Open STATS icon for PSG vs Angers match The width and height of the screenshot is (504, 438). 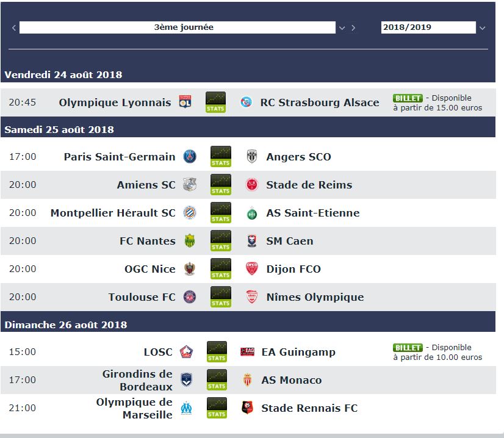(220, 157)
